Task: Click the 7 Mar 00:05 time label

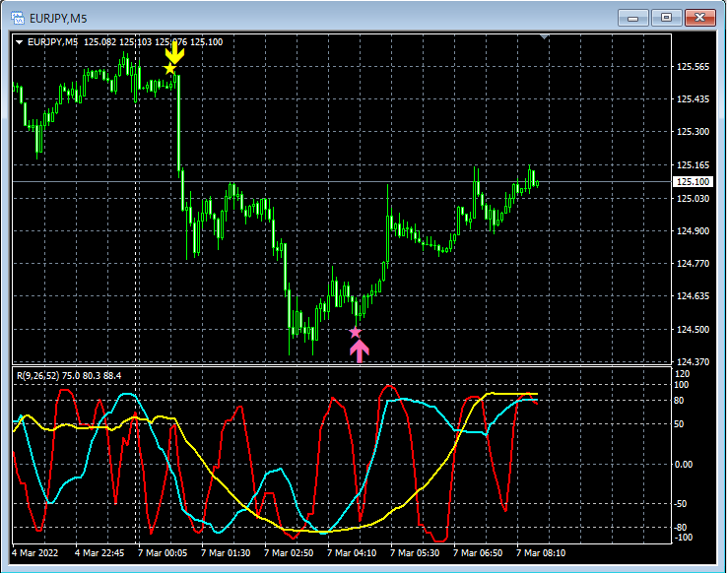Action: tap(163, 553)
